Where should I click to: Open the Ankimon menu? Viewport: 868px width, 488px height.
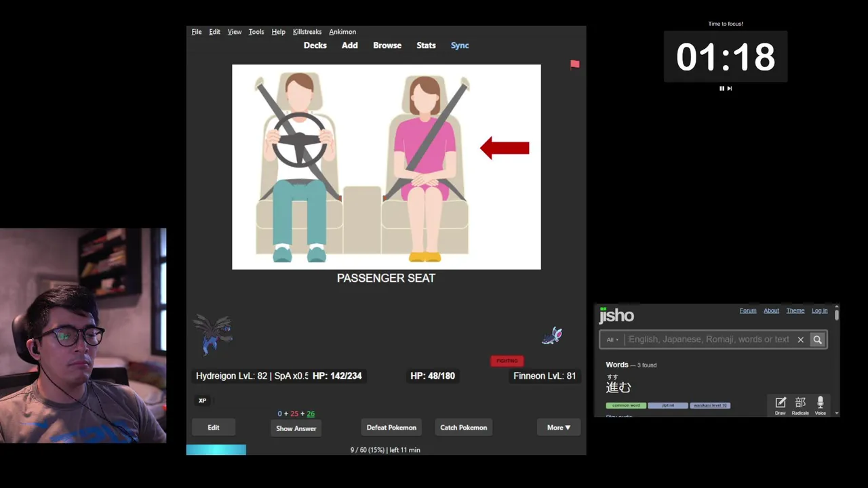342,32
